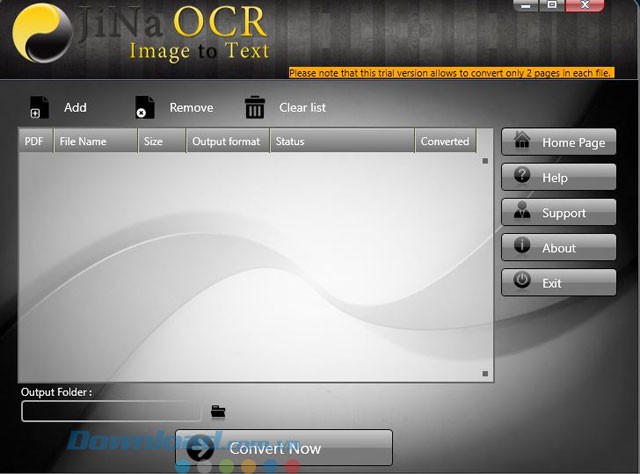Click the Clear list label
This screenshot has width=640, height=474.
point(302,107)
